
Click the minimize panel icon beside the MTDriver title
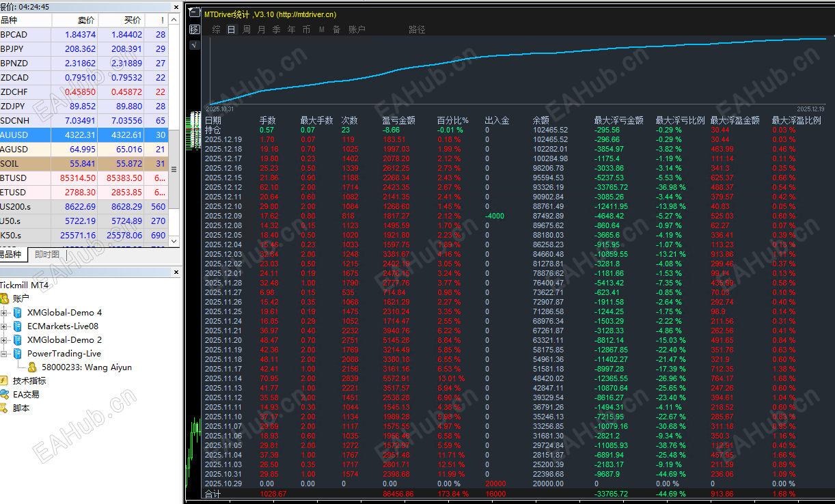pos(195,14)
